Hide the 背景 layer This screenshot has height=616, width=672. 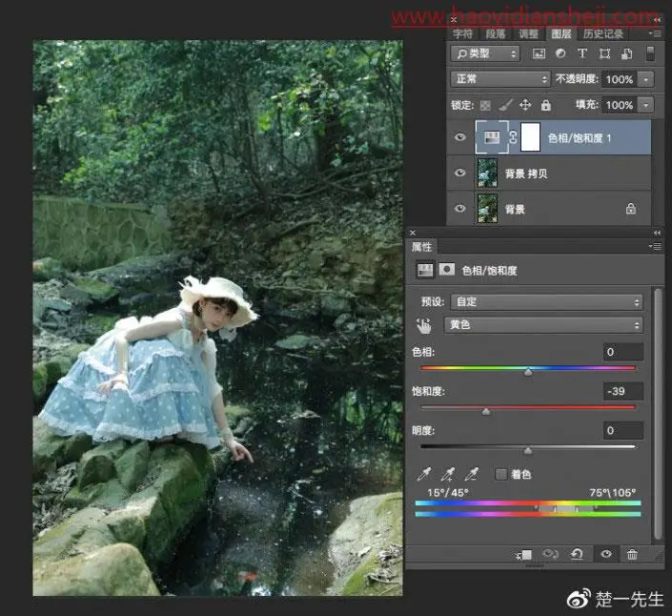pyautogui.click(x=459, y=209)
